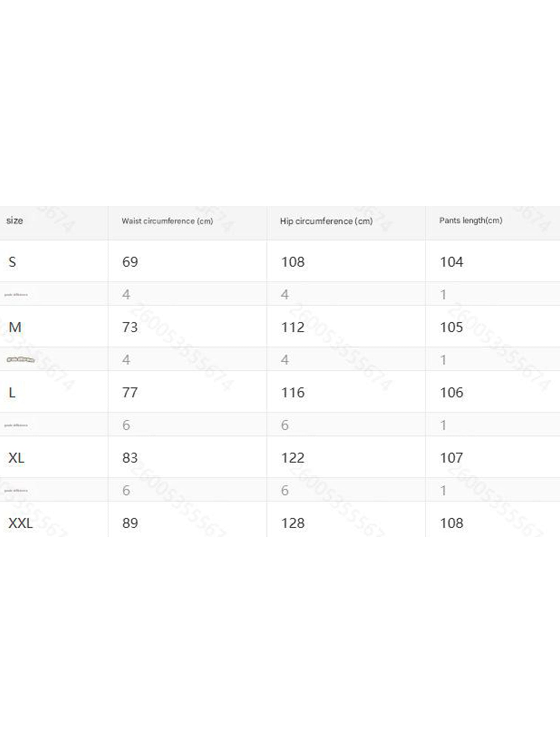Image resolution: width=560 pixels, height=743 pixels.
Task: Click the size column header
Action: point(14,220)
